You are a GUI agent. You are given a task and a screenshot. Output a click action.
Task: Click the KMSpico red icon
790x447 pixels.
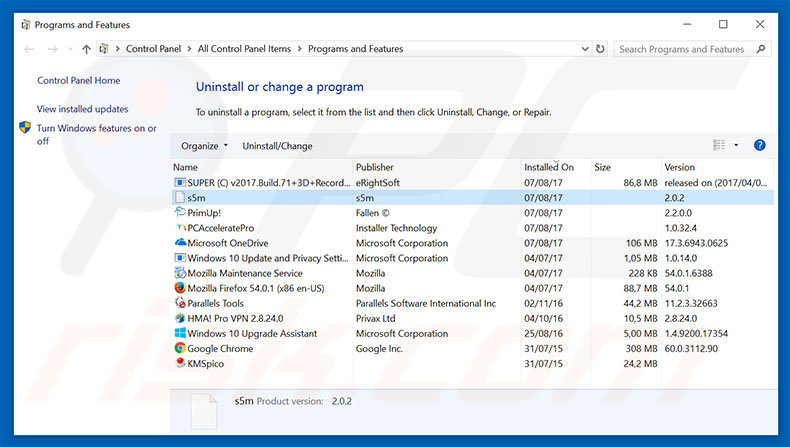pyautogui.click(x=180, y=363)
